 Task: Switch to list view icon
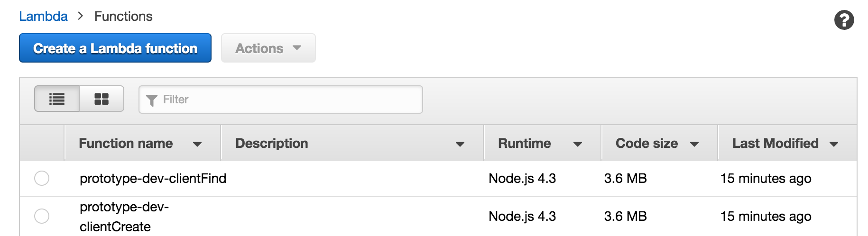57,99
